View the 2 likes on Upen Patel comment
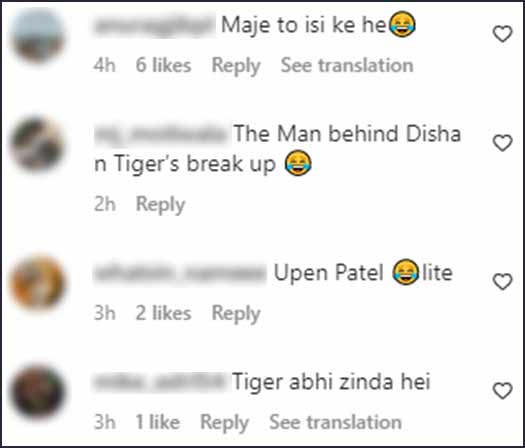Screen dimensions: 525x448 pos(163,313)
